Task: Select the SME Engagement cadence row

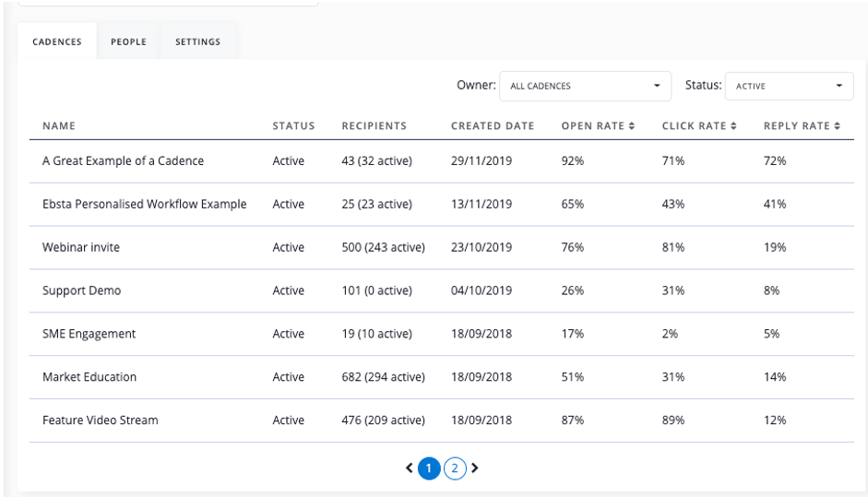Action: [89, 335]
